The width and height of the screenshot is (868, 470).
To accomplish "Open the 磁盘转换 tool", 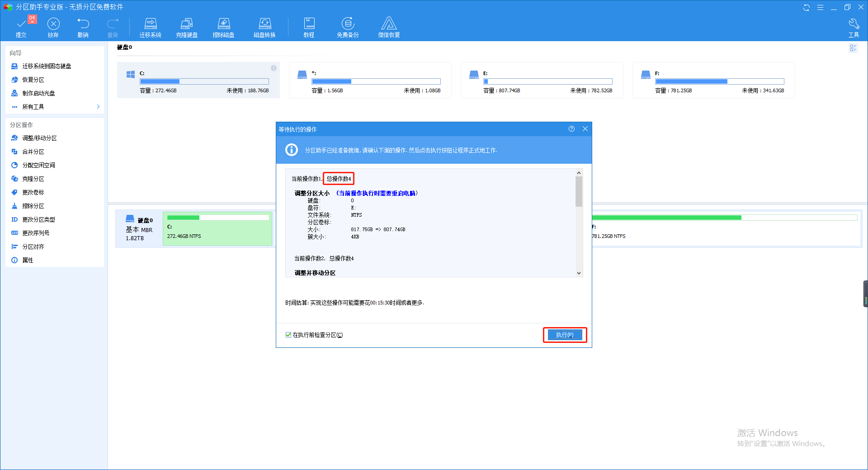I will pos(265,27).
